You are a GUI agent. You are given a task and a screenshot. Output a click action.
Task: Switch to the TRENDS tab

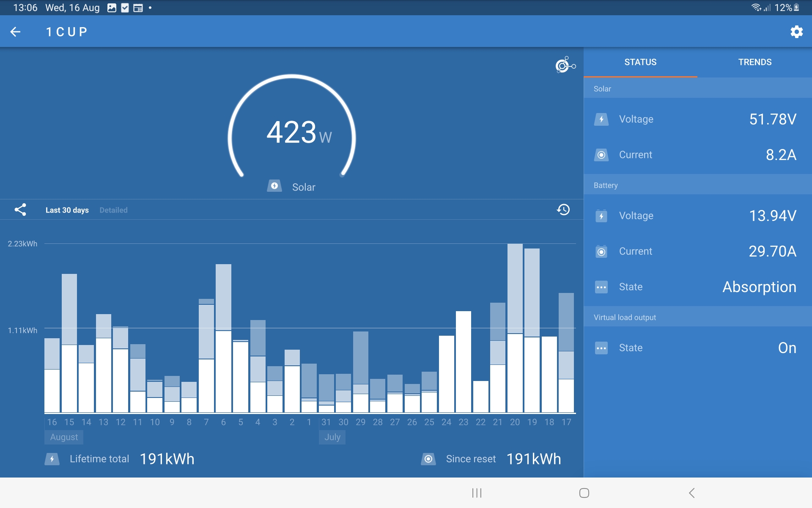754,62
